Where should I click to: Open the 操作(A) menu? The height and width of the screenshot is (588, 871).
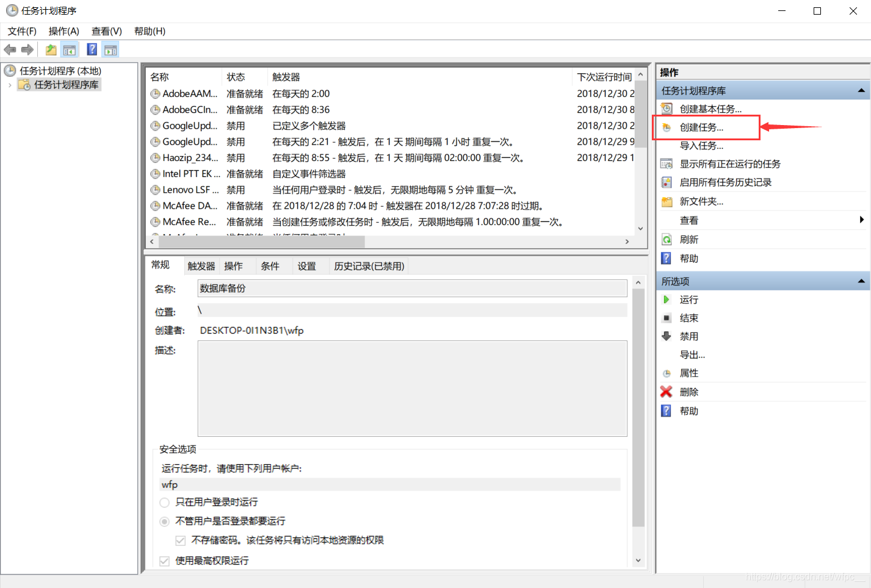(64, 32)
